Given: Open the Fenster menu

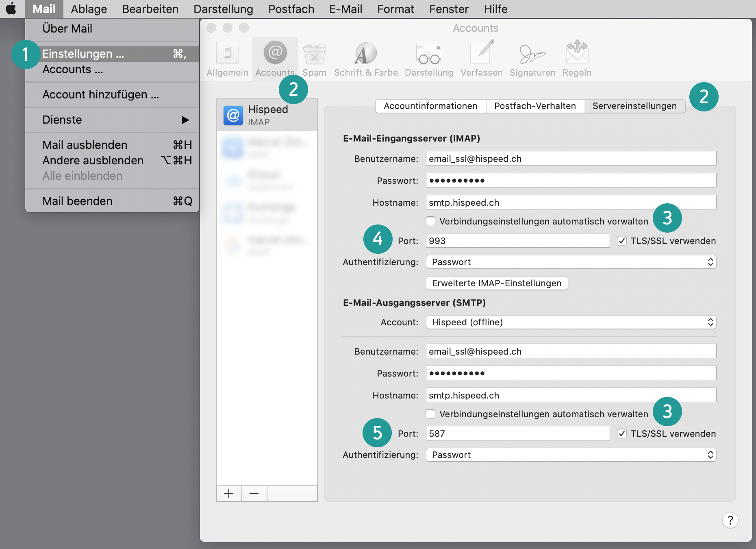Looking at the screenshot, I should 449,9.
